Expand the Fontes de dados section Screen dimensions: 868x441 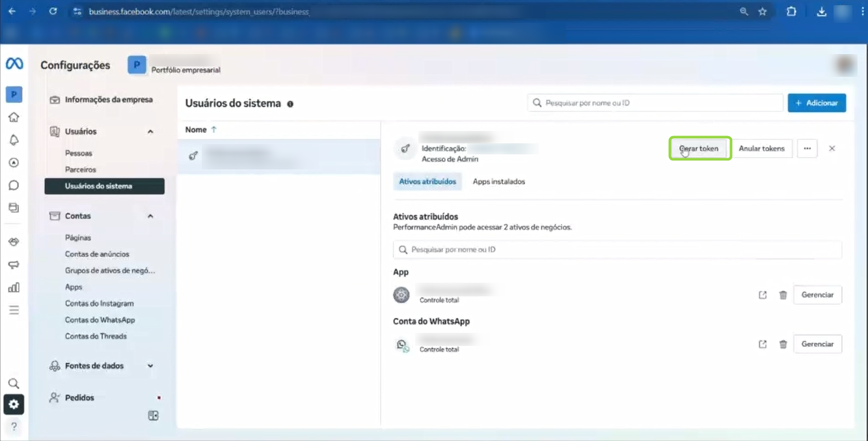[x=150, y=366]
